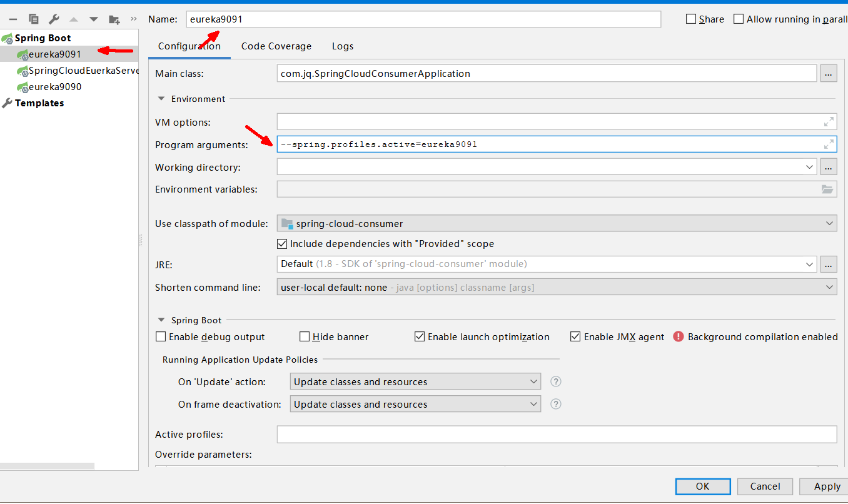Open help for On 'Update' action
The image size is (848, 504).
[x=555, y=382]
